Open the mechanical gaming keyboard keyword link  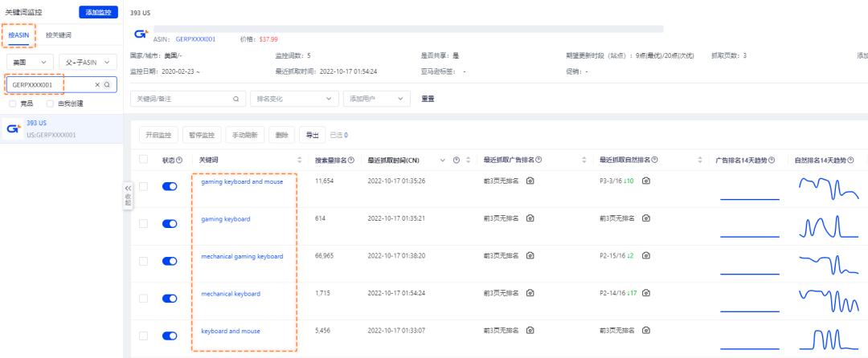(242, 256)
